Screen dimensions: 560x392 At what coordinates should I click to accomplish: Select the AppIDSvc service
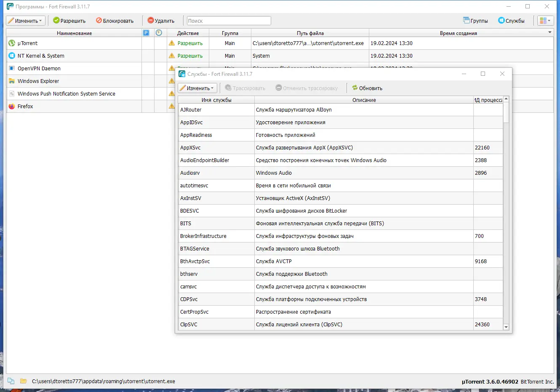tap(192, 122)
